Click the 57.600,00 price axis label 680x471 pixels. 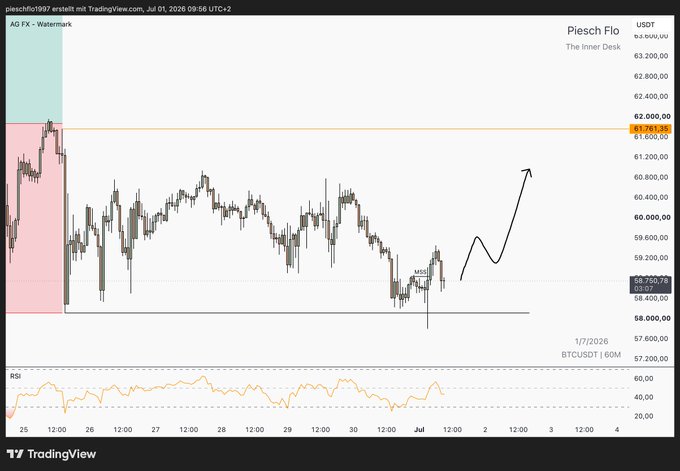[x=651, y=339]
